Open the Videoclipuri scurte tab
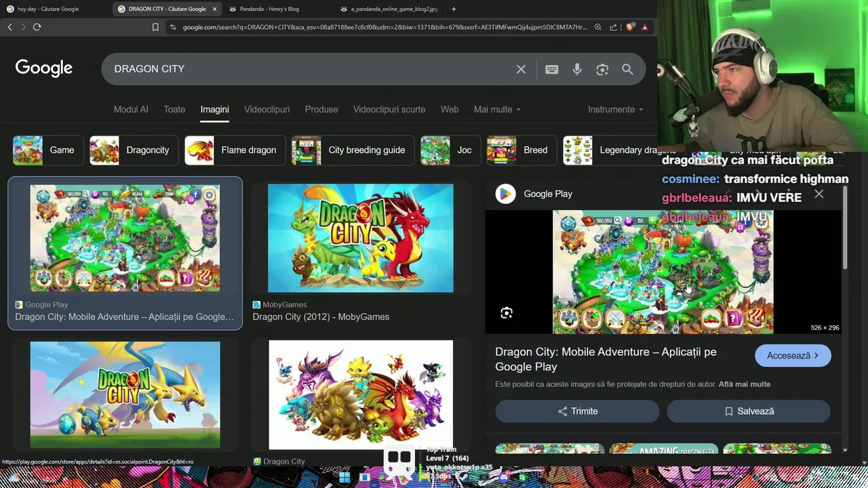 [x=389, y=109]
